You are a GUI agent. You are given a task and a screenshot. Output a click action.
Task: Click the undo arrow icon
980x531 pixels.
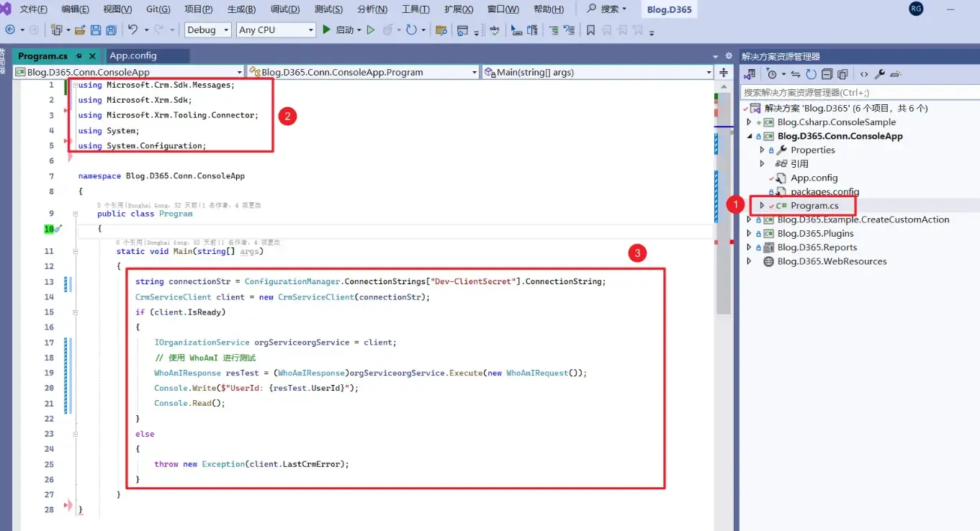tap(133, 30)
